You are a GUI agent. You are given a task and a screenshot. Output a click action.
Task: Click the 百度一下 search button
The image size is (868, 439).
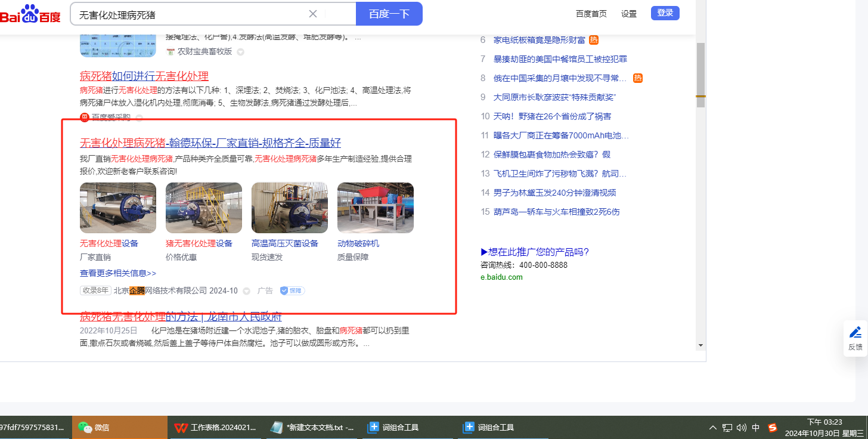389,14
